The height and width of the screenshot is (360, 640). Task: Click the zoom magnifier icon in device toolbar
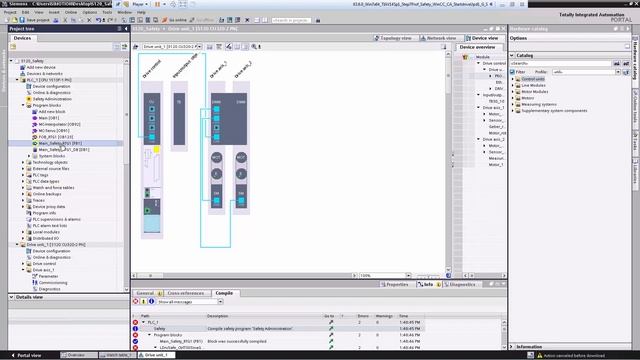coord(254,47)
